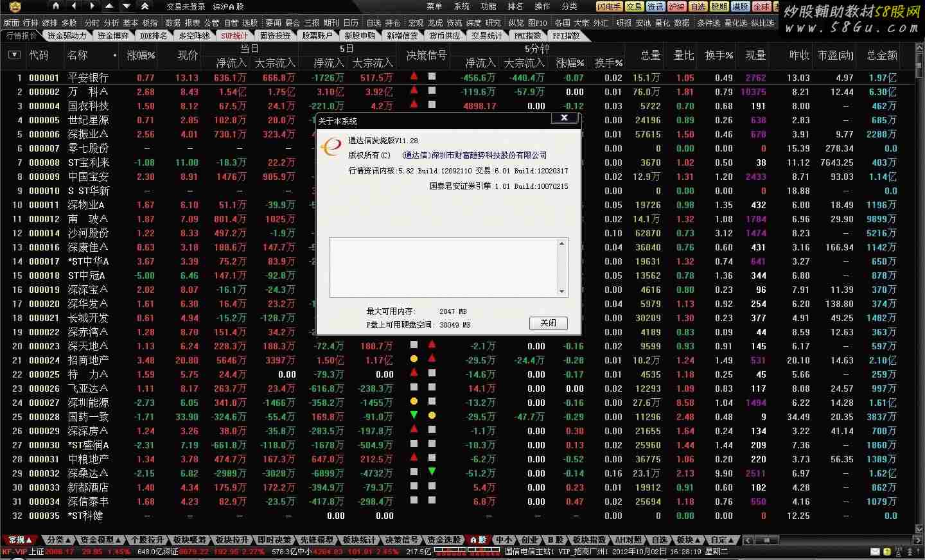
Task: Click the horizontal scrollbar thumb at bottom
Action: [766, 540]
